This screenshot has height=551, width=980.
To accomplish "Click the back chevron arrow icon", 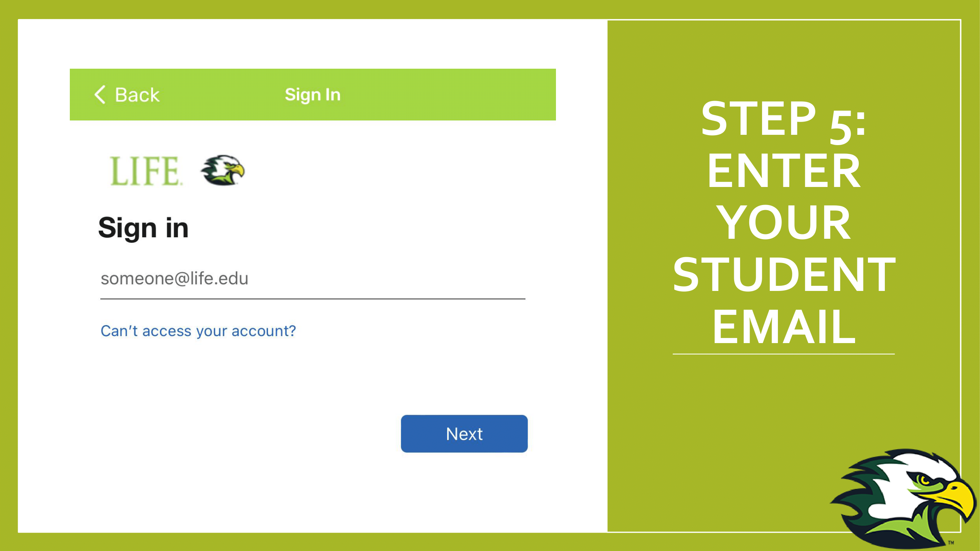I will click(x=100, y=94).
